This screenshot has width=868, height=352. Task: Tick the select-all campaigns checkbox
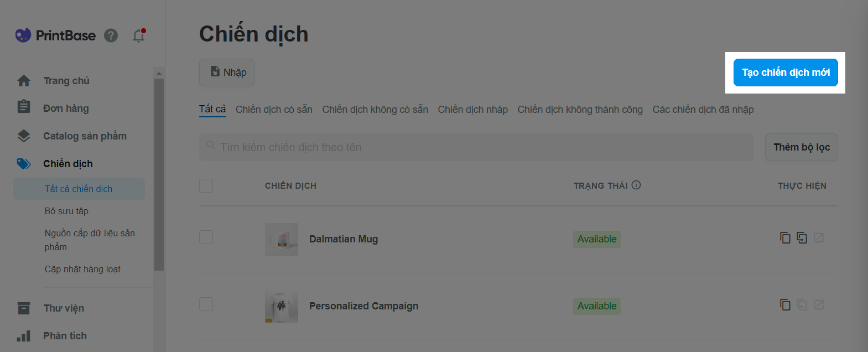206,185
